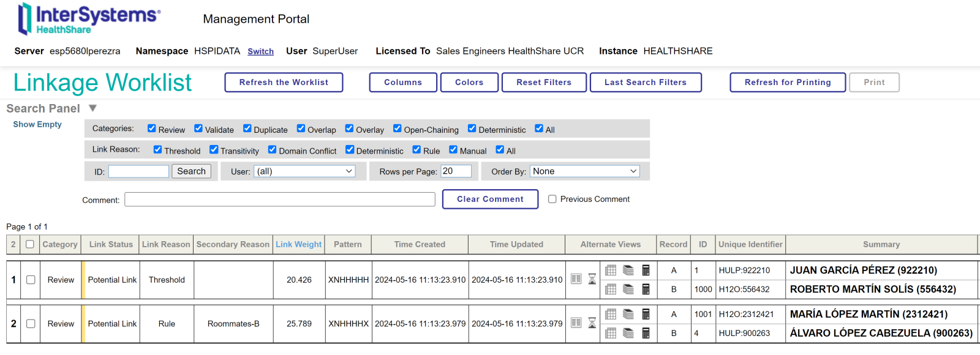Enable the Previous Comment checkbox
The width and height of the screenshot is (980, 355).
click(552, 199)
